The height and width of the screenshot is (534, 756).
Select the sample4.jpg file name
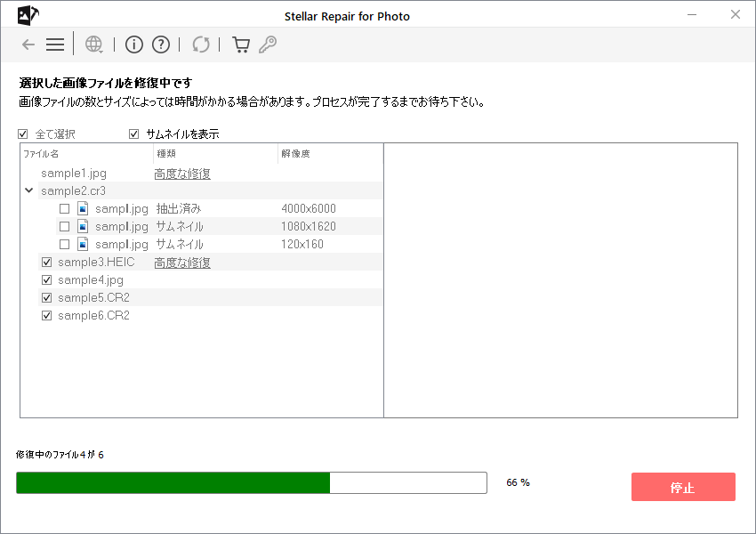tap(91, 280)
